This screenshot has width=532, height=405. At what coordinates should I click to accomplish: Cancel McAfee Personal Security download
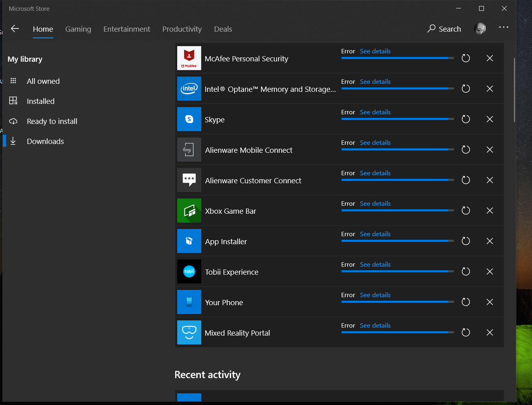490,58
